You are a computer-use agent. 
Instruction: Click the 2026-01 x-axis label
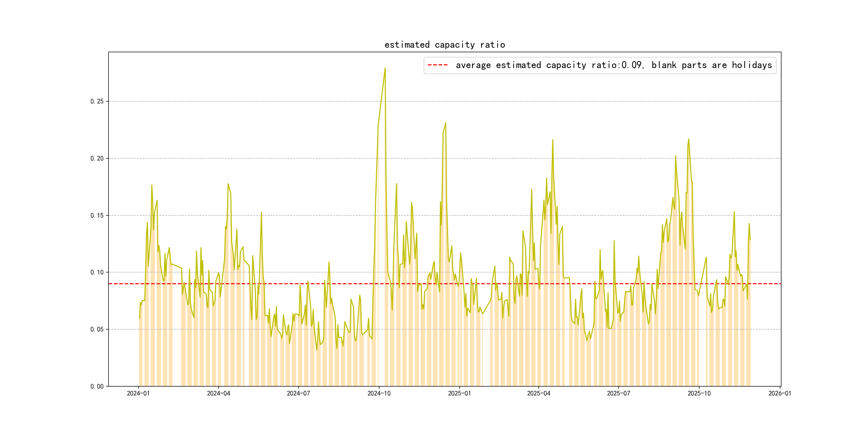tap(780, 393)
